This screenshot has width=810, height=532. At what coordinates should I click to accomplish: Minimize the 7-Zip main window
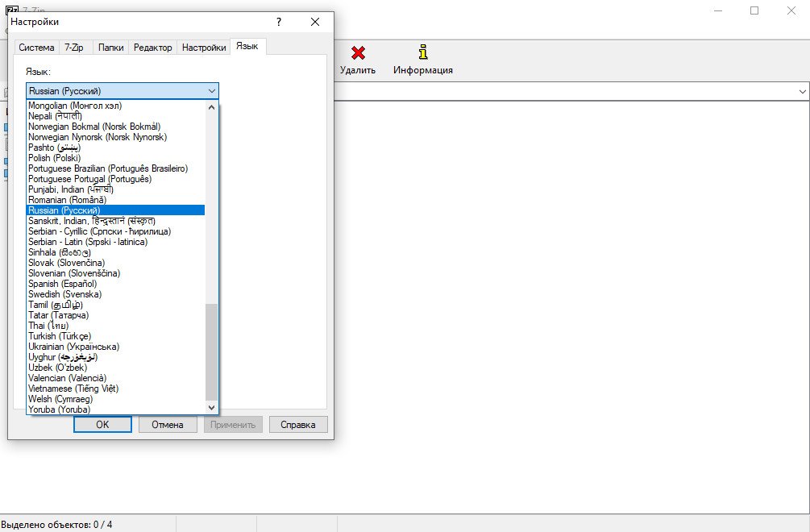(718, 10)
